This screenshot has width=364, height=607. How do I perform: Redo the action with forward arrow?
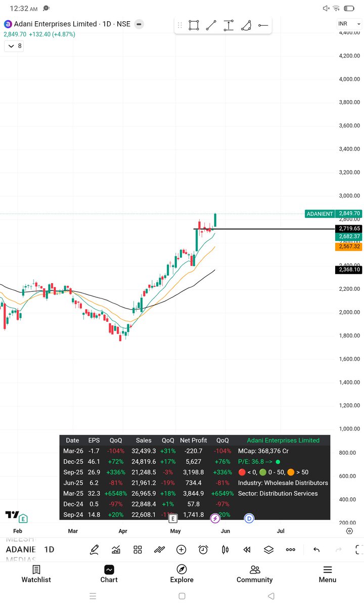point(339,549)
